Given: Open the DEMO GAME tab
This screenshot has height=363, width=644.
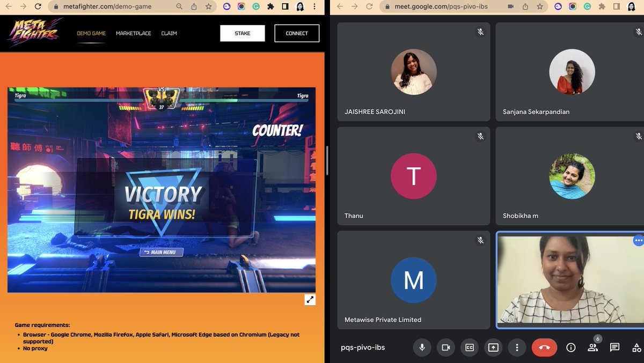Looking at the screenshot, I should pyautogui.click(x=91, y=33).
